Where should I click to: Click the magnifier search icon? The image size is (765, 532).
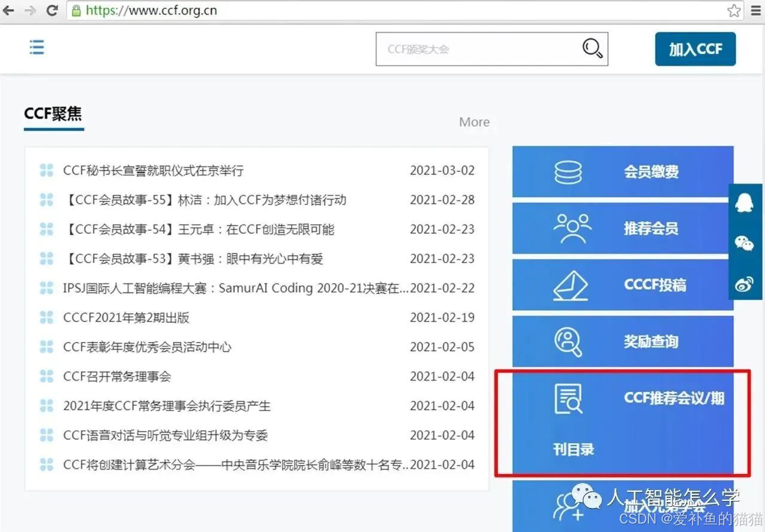pos(592,48)
